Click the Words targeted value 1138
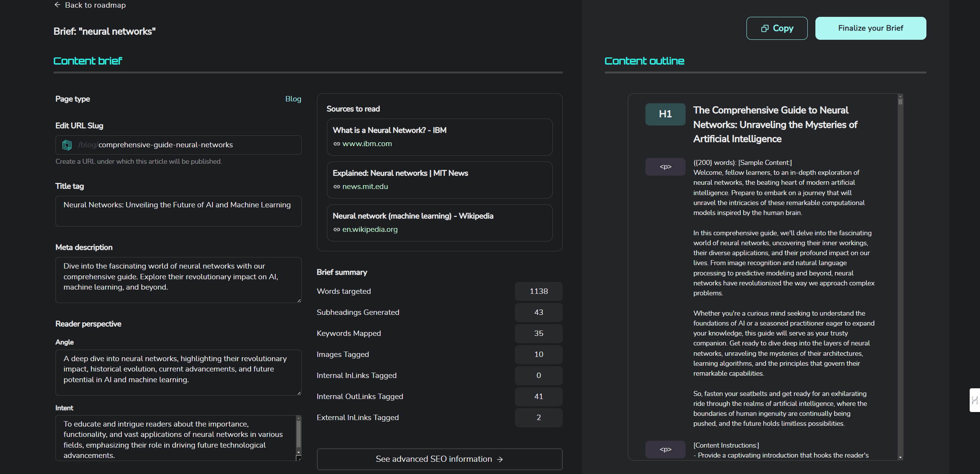980x474 pixels. tap(539, 292)
